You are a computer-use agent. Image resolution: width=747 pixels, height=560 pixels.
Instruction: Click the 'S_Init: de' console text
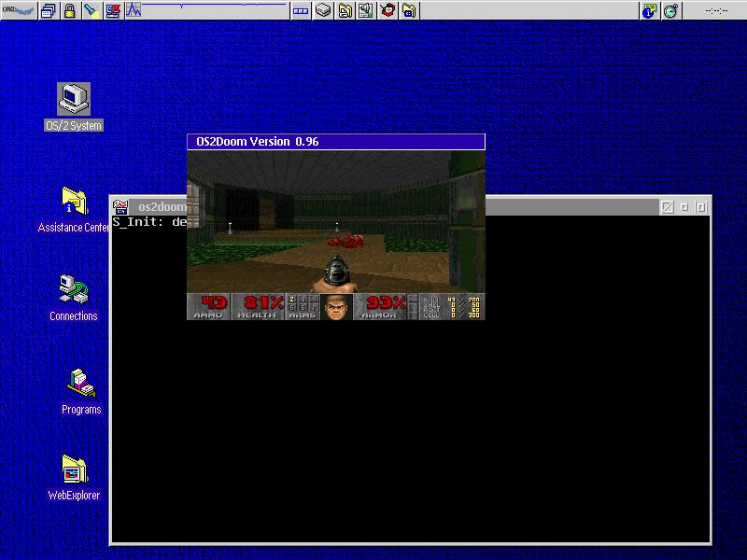coord(149,222)
